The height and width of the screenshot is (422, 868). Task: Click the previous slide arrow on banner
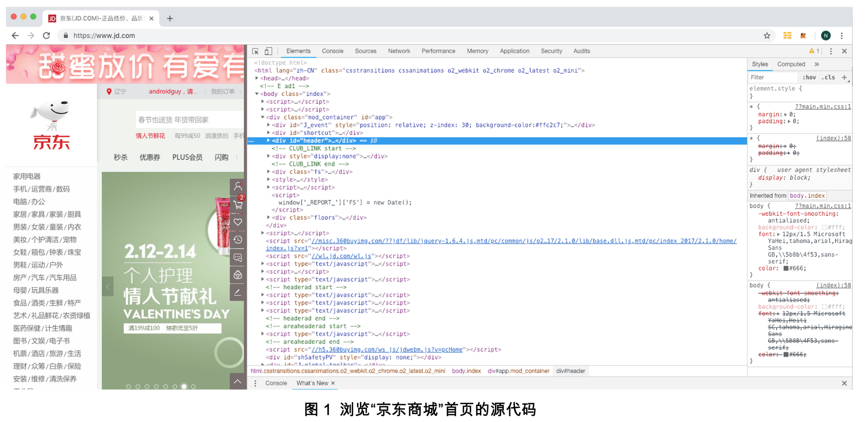point(107,286)
